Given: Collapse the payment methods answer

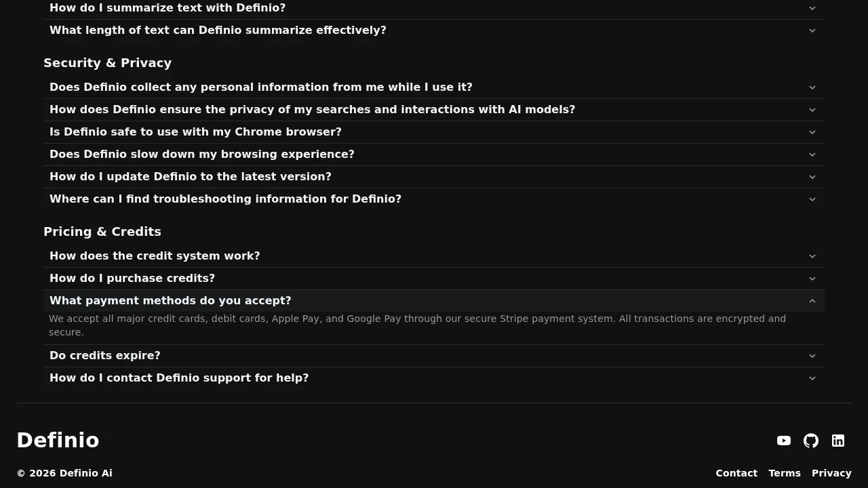Looking at the screenshot, I should coord(434,300).
